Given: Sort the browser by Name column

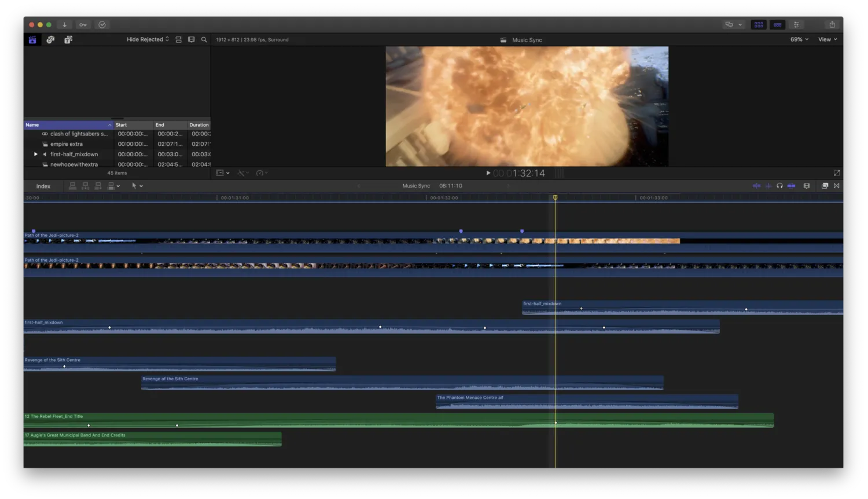Looking at the screenshot, I should pos(68,124).
